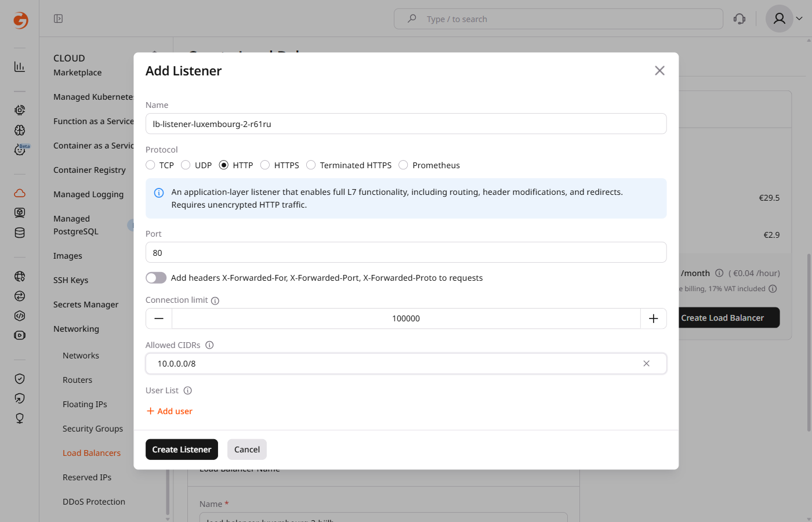Image resolution: width=812 pixels, height=522 pixels.
Task: Open the shield with arrow icon
Action: (20, 398)
